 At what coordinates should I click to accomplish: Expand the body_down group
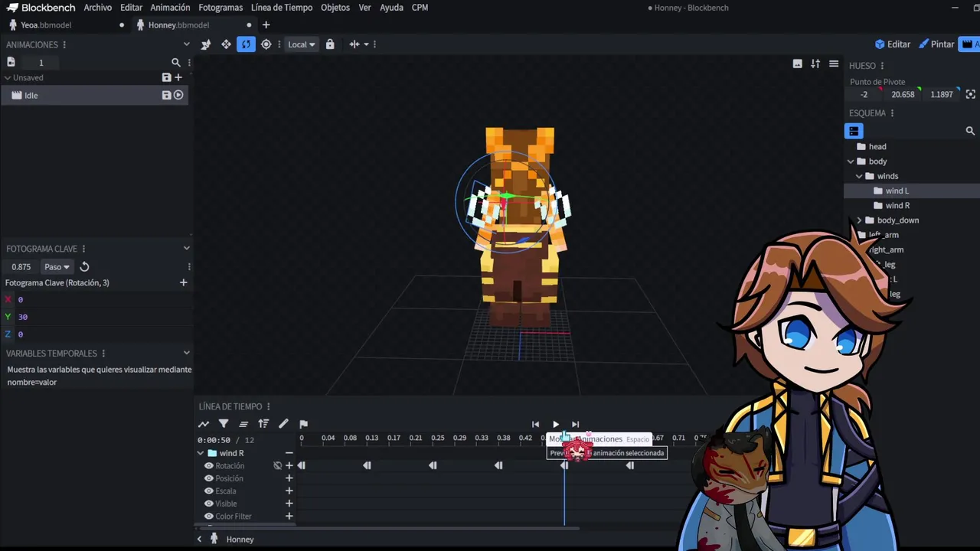(x=859, y=220)
